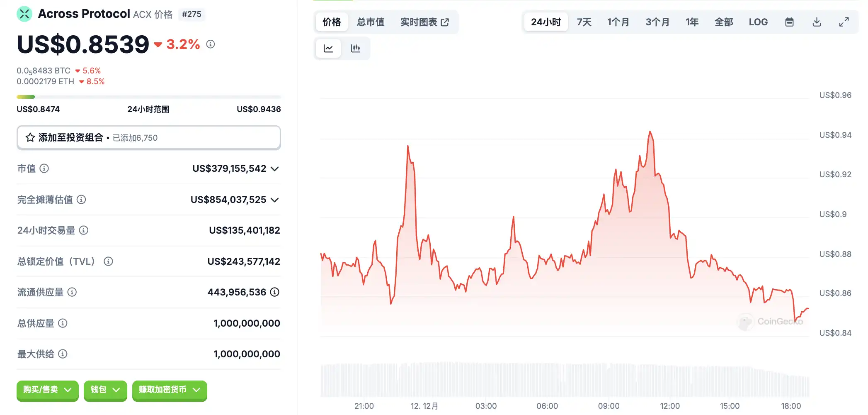This screenshot has width=868, height=415.
Task: Toggle LOG scale on chart
Action: (x=758, y=22)
